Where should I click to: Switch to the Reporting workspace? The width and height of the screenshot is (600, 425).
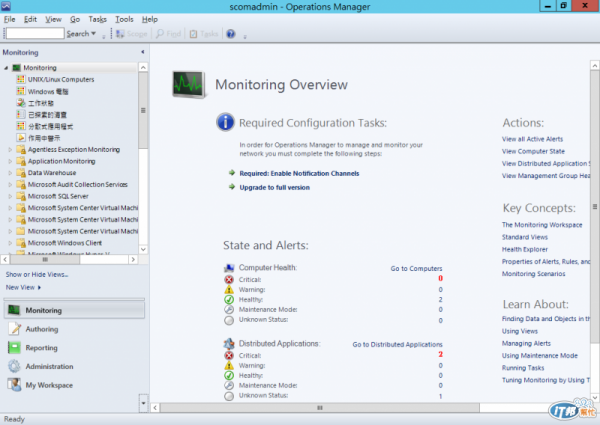click(x=75, y=348)
